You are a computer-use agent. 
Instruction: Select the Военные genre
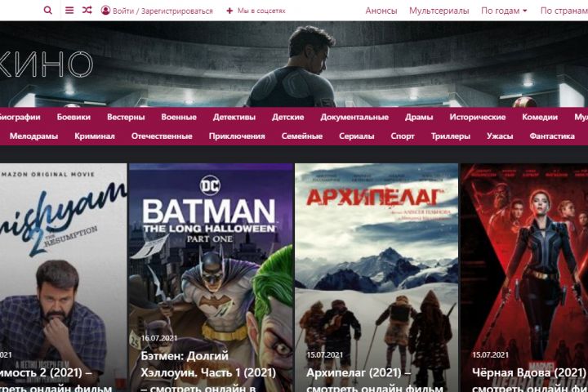point(179,117)
